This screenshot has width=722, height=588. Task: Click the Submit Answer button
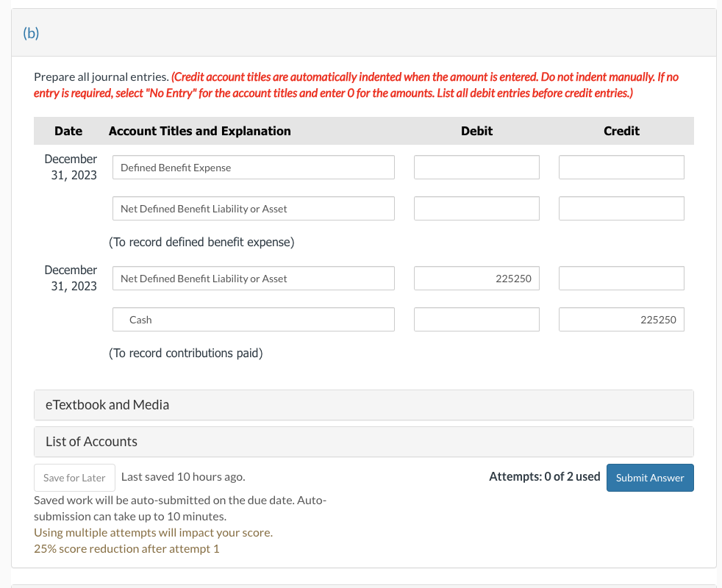point(650,478)
